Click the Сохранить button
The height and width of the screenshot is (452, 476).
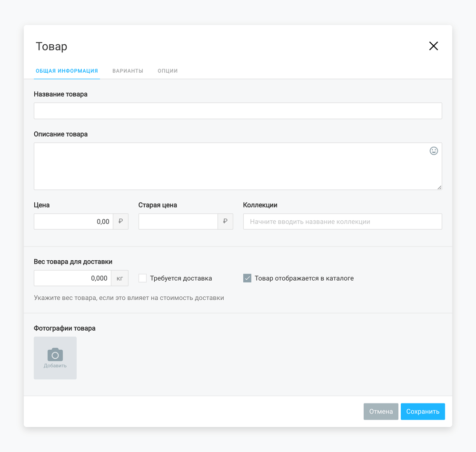click(422, 412)
